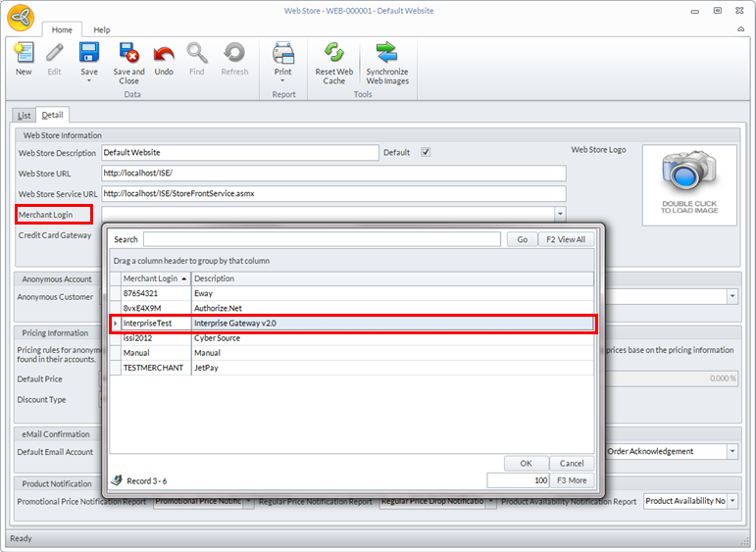Switch to the Help ribbon tab
756x552 pixels.
pos(102,30)
